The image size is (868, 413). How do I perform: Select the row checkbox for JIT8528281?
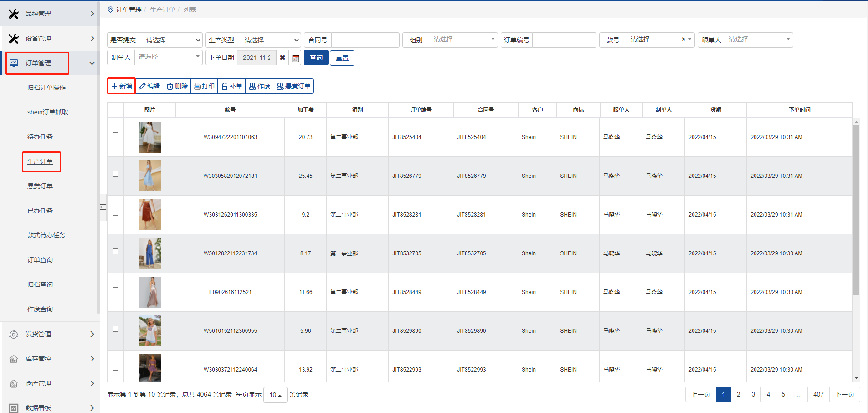coord(116,213)
